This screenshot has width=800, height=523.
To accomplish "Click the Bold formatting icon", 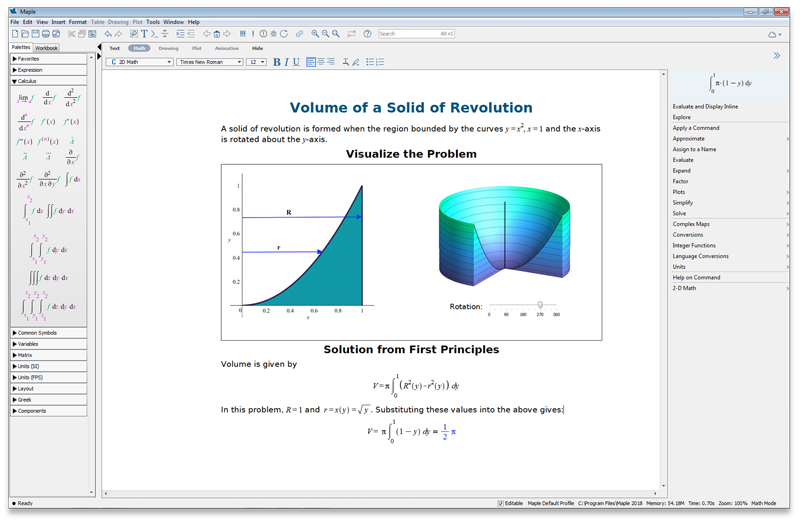I will pyautogui.click(x=277, y=62).
